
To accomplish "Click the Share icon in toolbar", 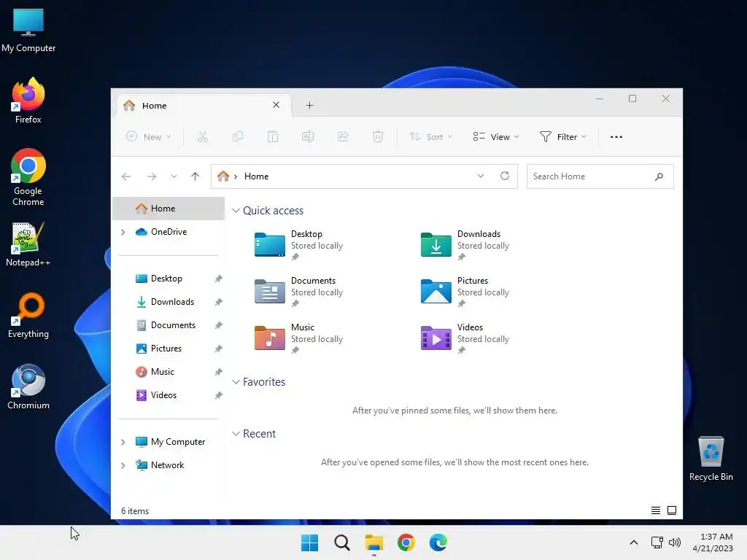I will coord(343,136).
